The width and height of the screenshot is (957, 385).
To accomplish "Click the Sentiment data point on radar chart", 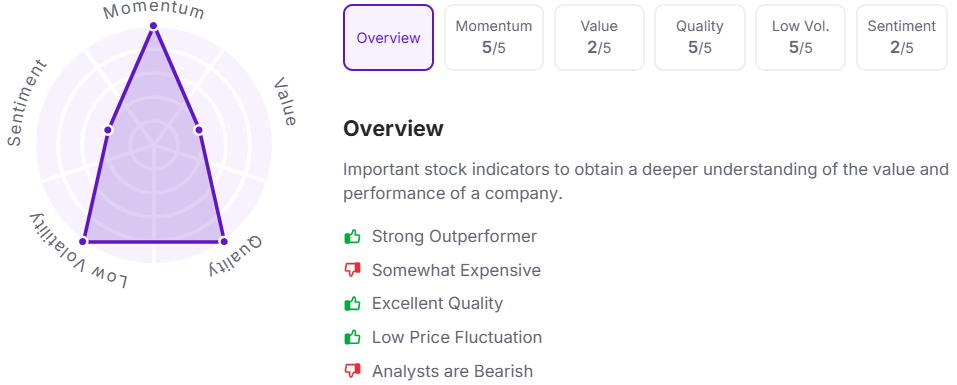I will [x=108, y=130].
